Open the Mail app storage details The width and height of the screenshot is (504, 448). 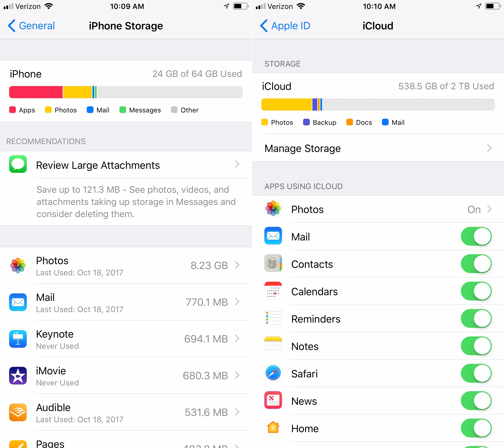(x=126, y=300)
